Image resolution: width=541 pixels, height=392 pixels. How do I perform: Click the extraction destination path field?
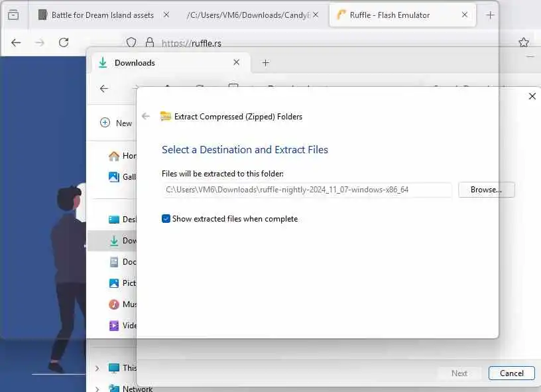pos(307,190)
